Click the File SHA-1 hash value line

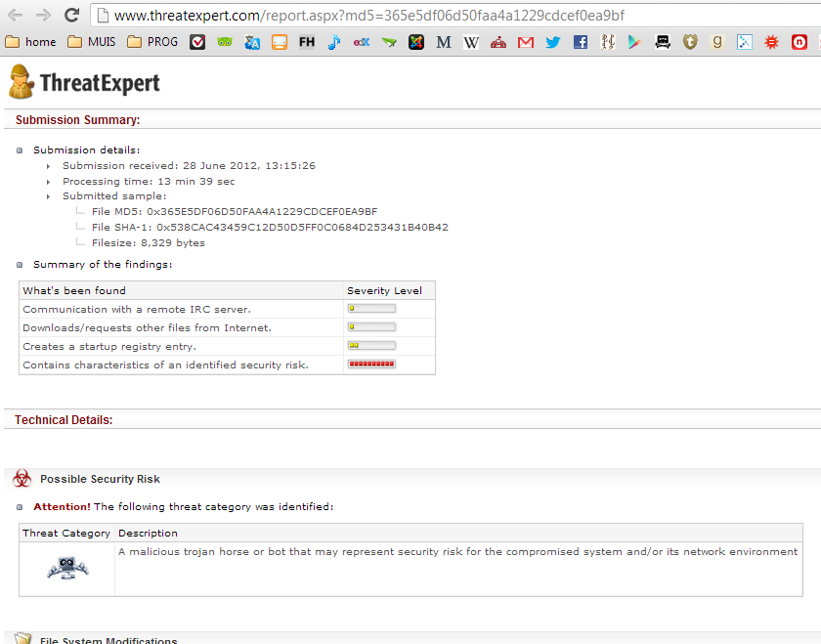pyautogui.click(x=270, y=228)
